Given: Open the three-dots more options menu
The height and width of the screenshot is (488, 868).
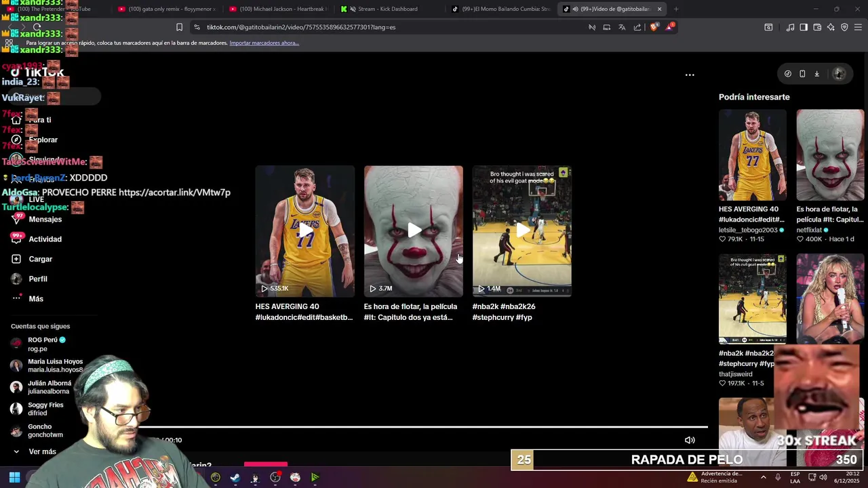Looking at the screenshot, I should (690, 75).
